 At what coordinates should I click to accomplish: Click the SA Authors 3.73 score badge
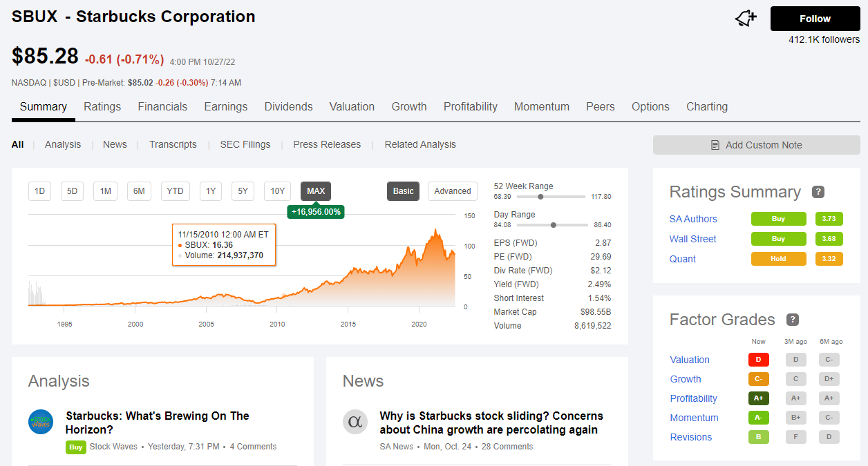click(829, 219)
